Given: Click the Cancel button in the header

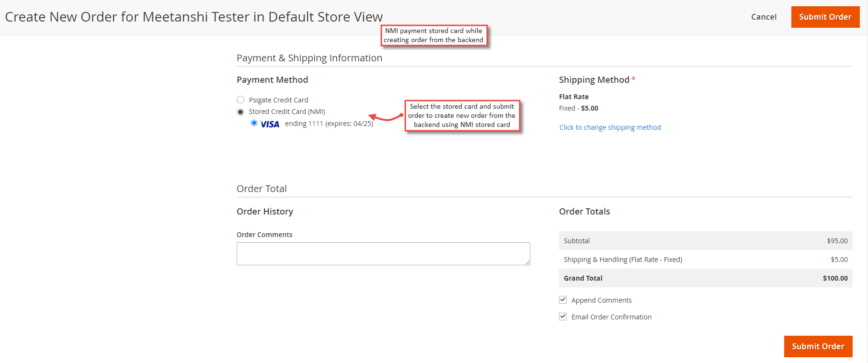Looking at the screenshot, I should point(764,17).
